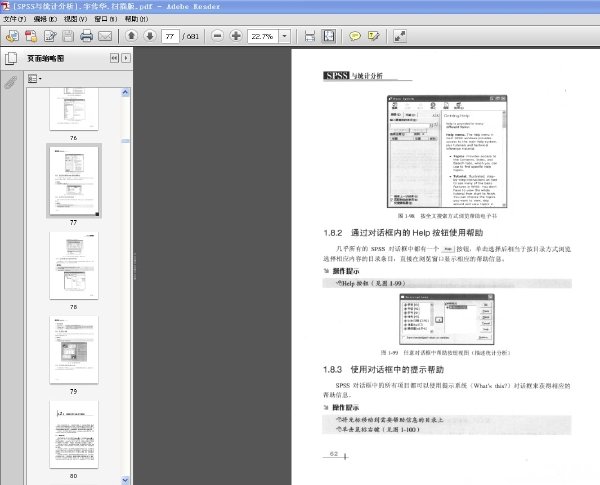Open the 帮助(H) menu
Image resolution: width=600 pixels, height=485 pixels.
click(136, 19)
